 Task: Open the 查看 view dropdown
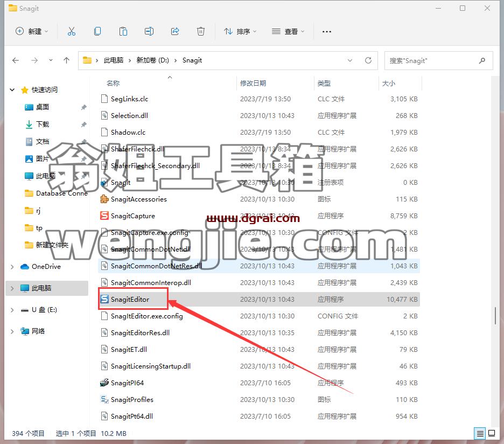[x=288, y=31]
